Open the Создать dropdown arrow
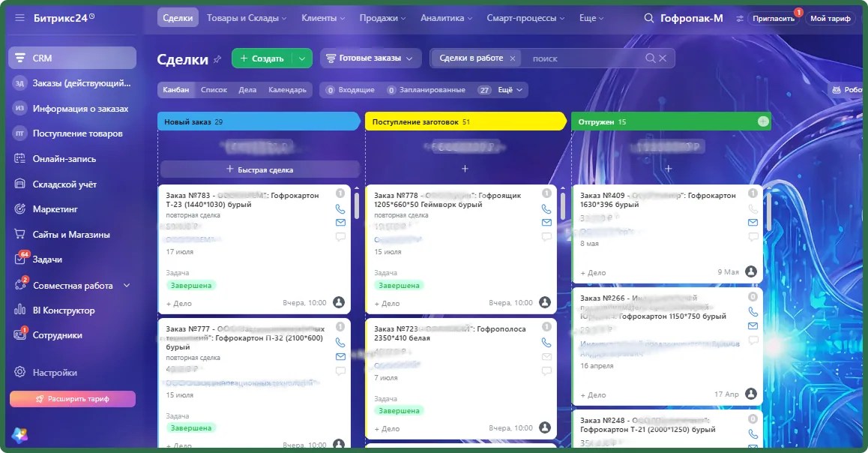Image resolution: width=868 pixels, height=453 pixels. click(301, 58)
